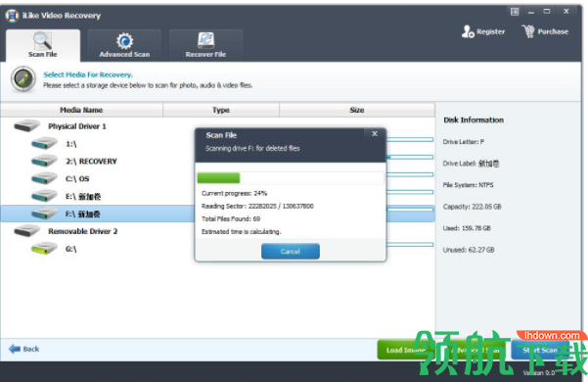The width and height of the screenshot is (588, 382).
Task: Click the iLike Video Recovery app logo
Action: (x=12, y=16)
